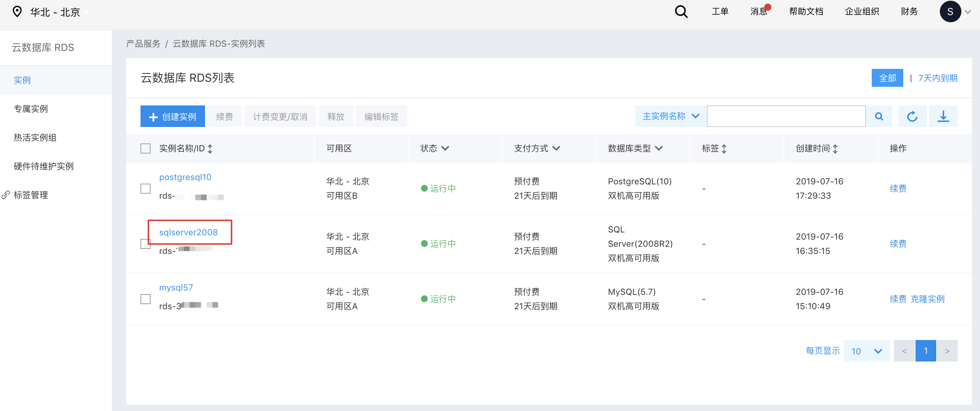Go to previous page arrow
The image size is (980, 411).
[x=904, y=351]
